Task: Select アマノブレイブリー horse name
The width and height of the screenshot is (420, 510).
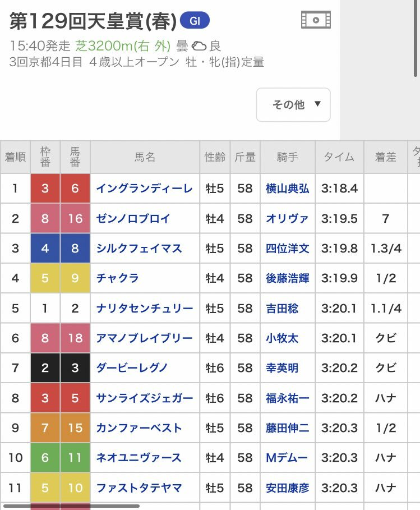Action: point(144,338)
